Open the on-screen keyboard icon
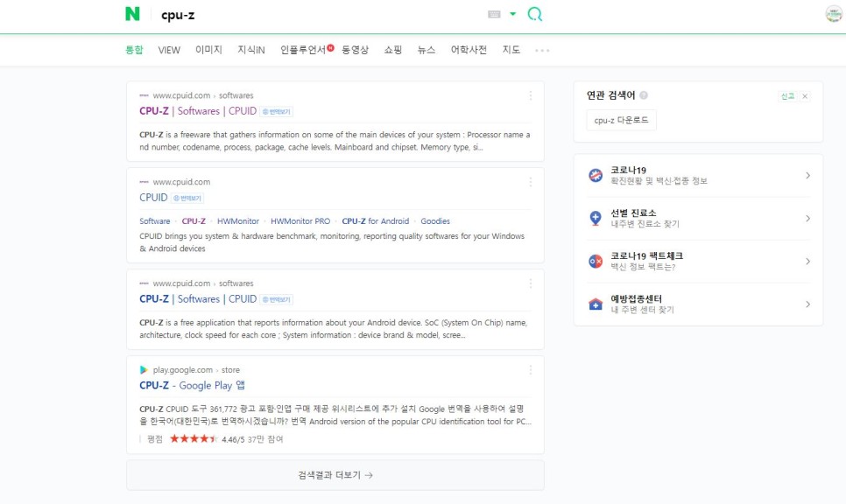 pos(494,15)
